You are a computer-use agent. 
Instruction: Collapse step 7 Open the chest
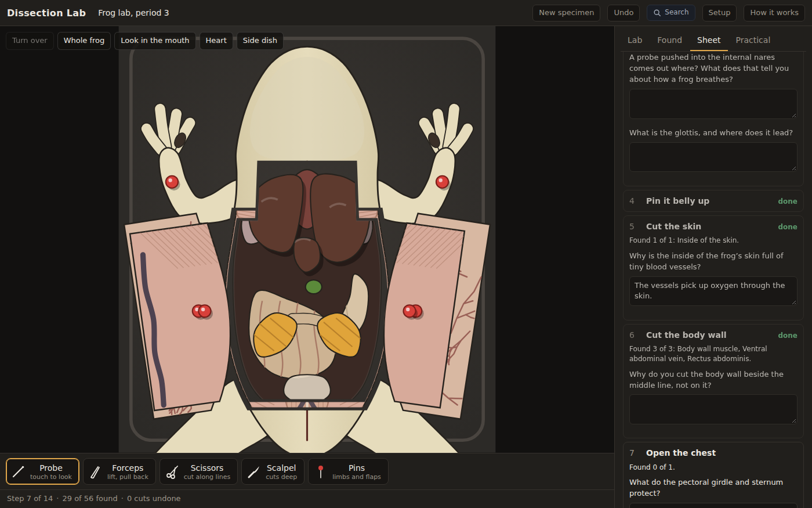[x=713, y=453]
